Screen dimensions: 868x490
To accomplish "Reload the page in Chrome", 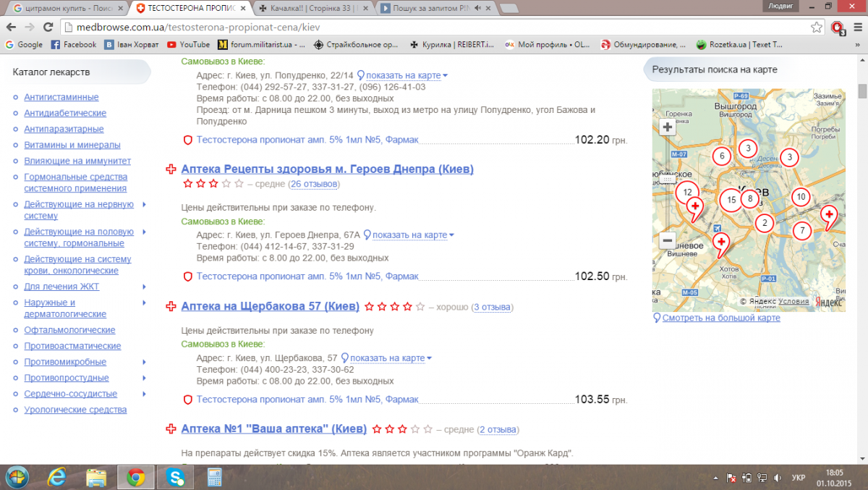I will [48, 27].
